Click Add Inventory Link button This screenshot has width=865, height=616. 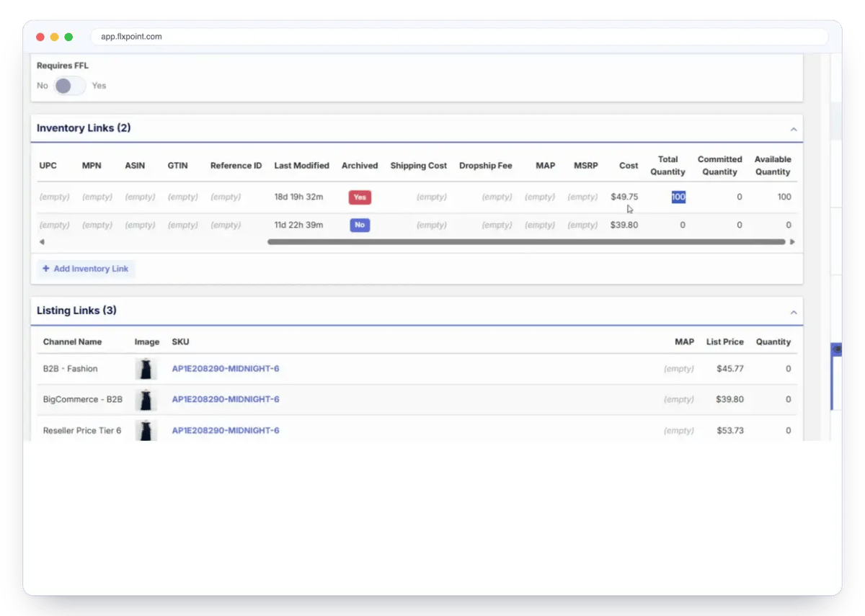pos(86,269)
